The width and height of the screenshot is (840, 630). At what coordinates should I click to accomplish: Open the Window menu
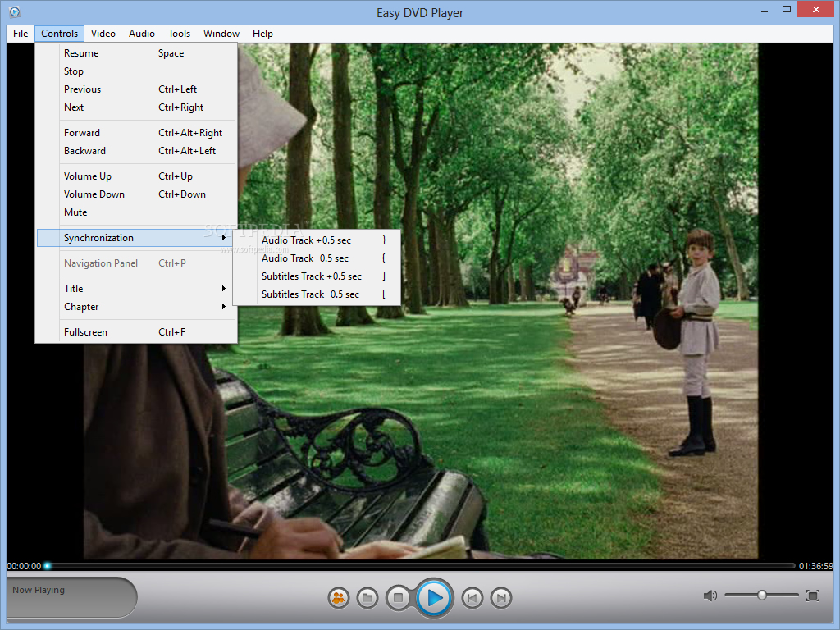tap(221, 33)
